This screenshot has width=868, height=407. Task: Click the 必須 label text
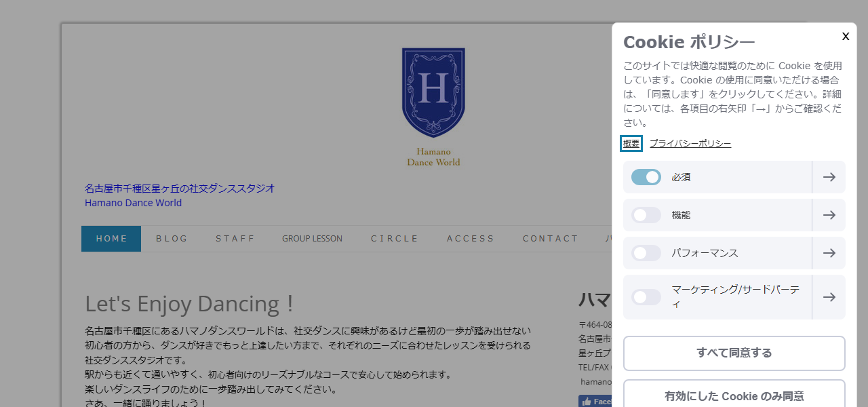point(681,177)
